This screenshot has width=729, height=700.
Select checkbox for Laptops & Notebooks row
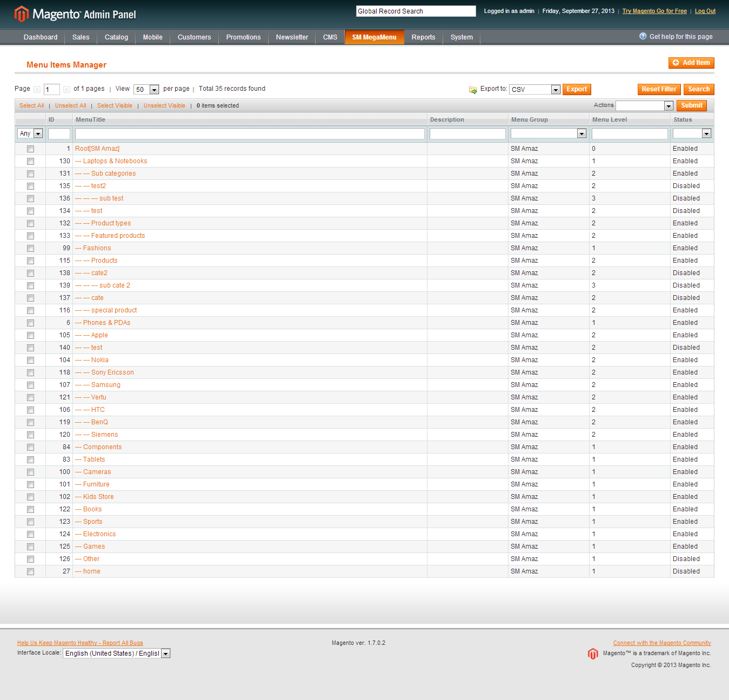[30, 161]
